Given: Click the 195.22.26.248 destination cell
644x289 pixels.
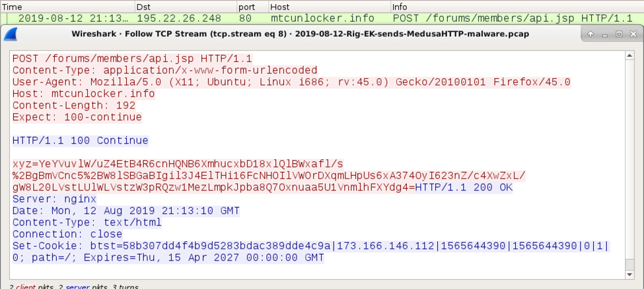Looking at the screenshot, I should (x=178, y=19).
